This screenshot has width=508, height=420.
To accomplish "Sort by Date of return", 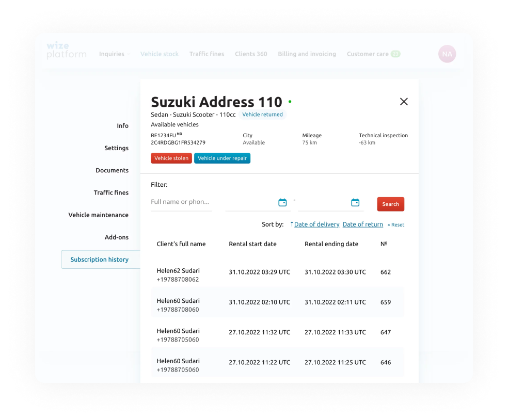I will (x=362, y=224).
